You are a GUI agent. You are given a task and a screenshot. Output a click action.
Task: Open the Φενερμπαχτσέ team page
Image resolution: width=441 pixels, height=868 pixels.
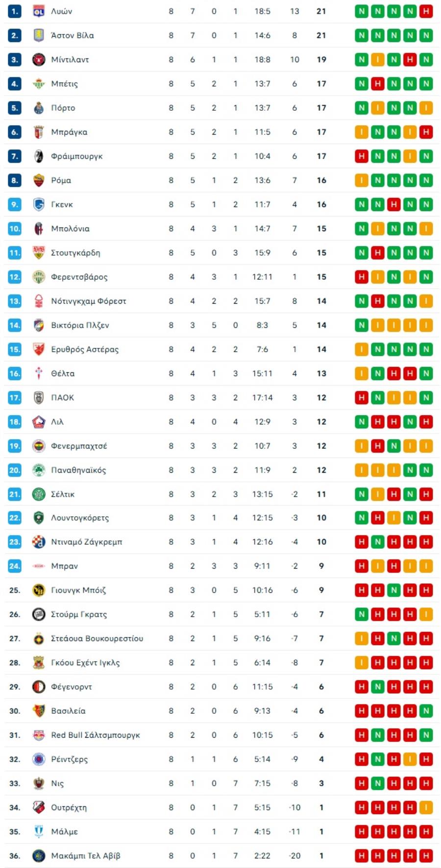pyautogui.click(x=79, y=446)
